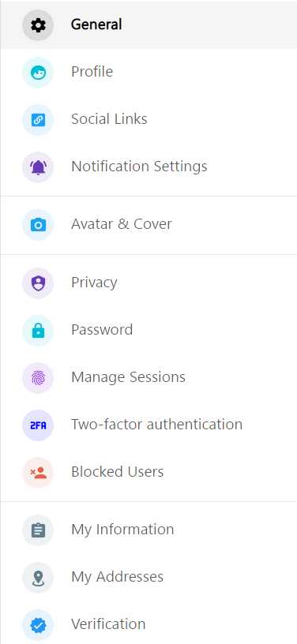This screenshot has width=297, height=644.
Task: Click the My Information clipboard icon
Action: (x=38, y=530)
